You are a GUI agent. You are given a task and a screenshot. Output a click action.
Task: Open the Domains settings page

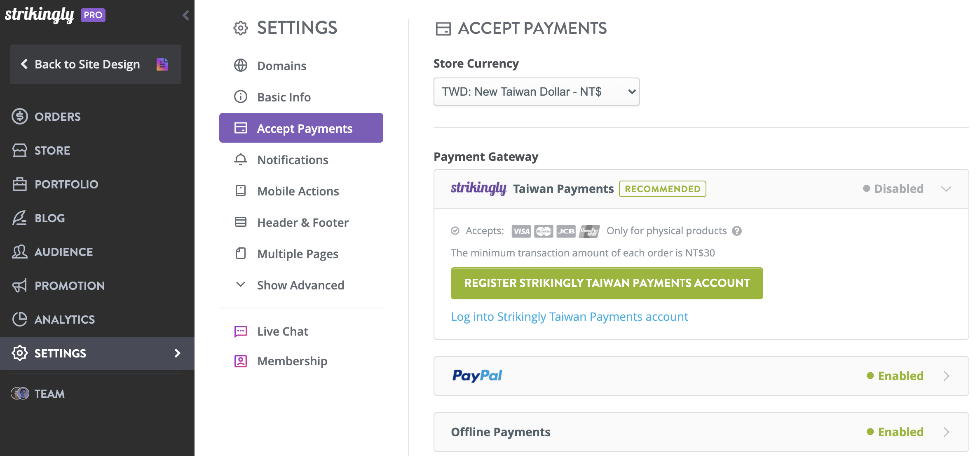pos(281,65)
